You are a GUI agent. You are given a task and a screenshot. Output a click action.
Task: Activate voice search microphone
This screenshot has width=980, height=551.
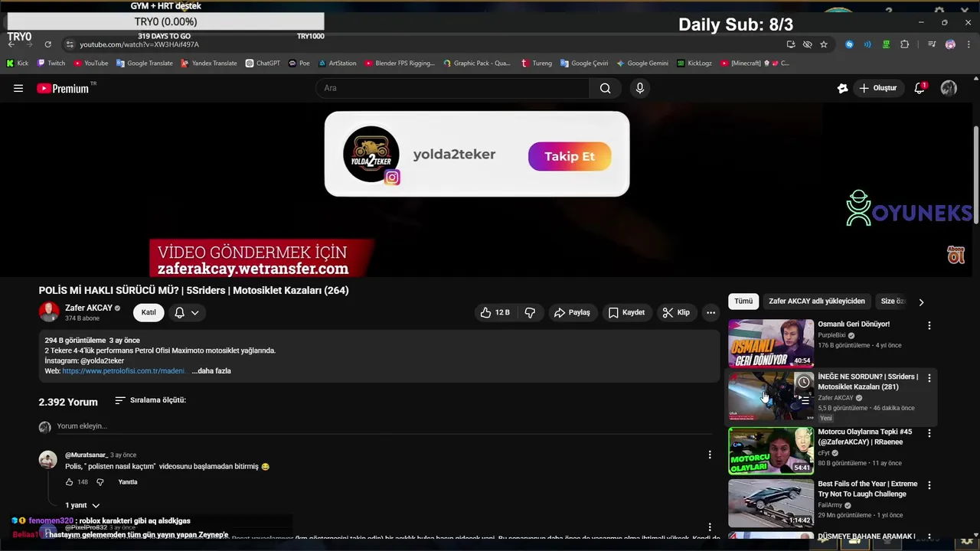[x=640, y=88]
